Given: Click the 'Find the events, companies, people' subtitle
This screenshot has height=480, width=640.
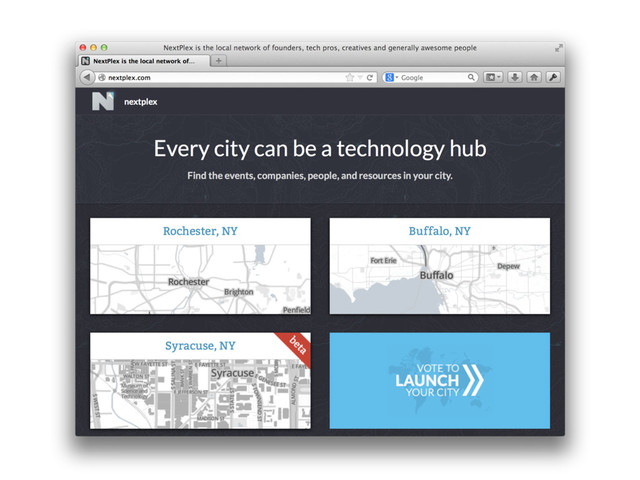Looking at the screenshot, I should 320,176.
